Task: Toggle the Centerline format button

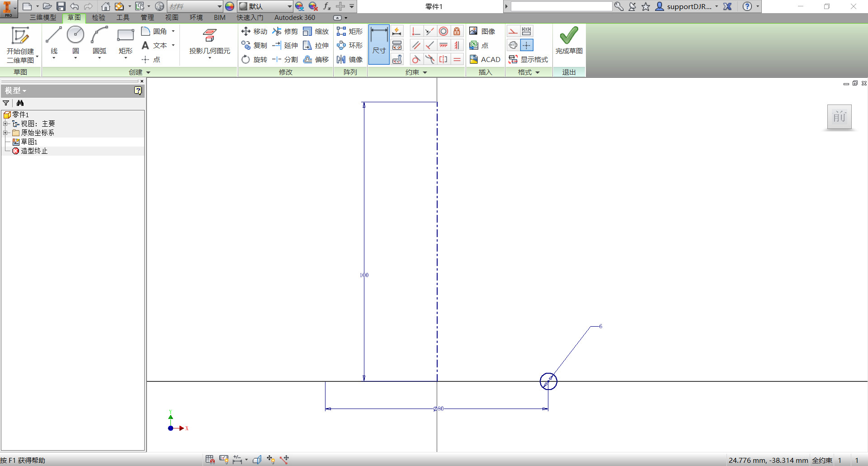Action: (x=513, y=45)
